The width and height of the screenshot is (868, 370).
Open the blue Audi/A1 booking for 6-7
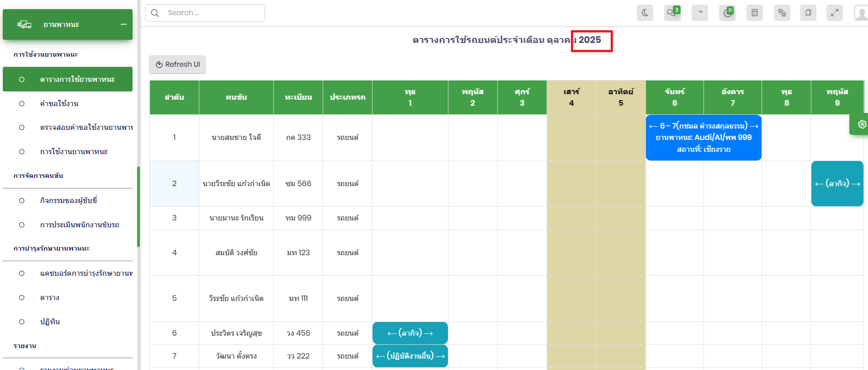pos(703,137)
